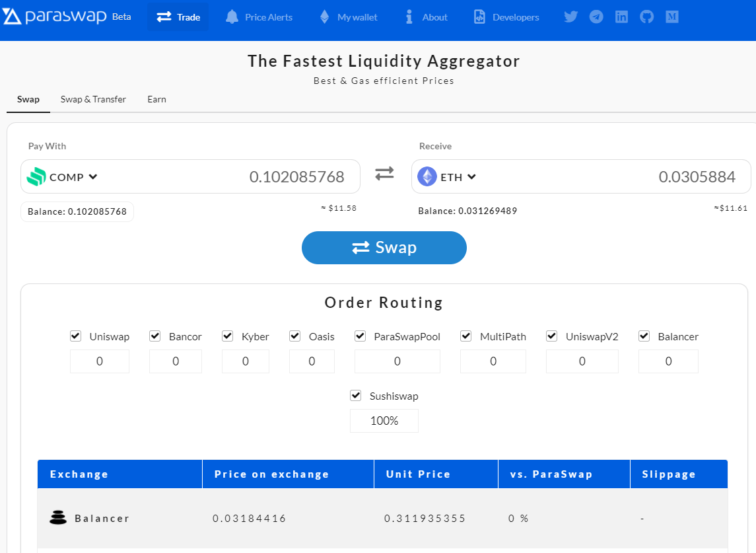Click the Balancer exchange icon in table

click(58, 518)
